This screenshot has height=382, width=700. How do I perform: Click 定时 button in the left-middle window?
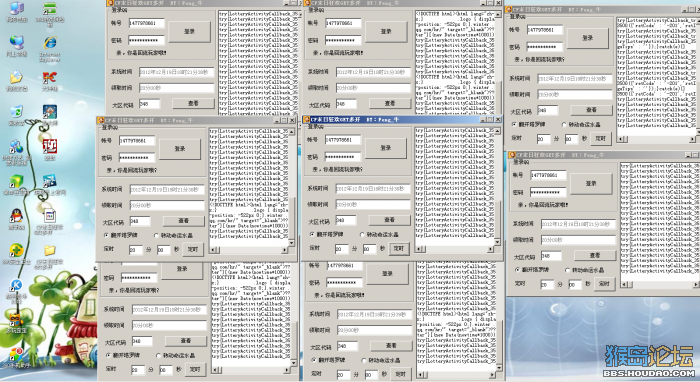tap(193, 249)
